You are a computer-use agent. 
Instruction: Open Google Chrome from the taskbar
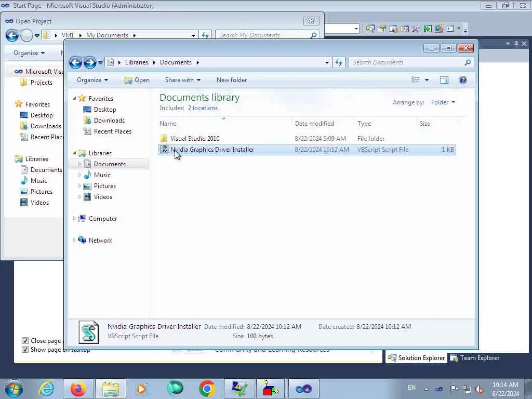tap(207, 389)
